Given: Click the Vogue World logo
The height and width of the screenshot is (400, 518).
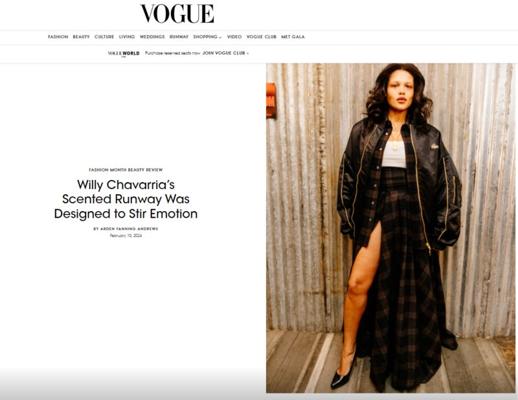Looking at the screenshot, I should 124,53.
